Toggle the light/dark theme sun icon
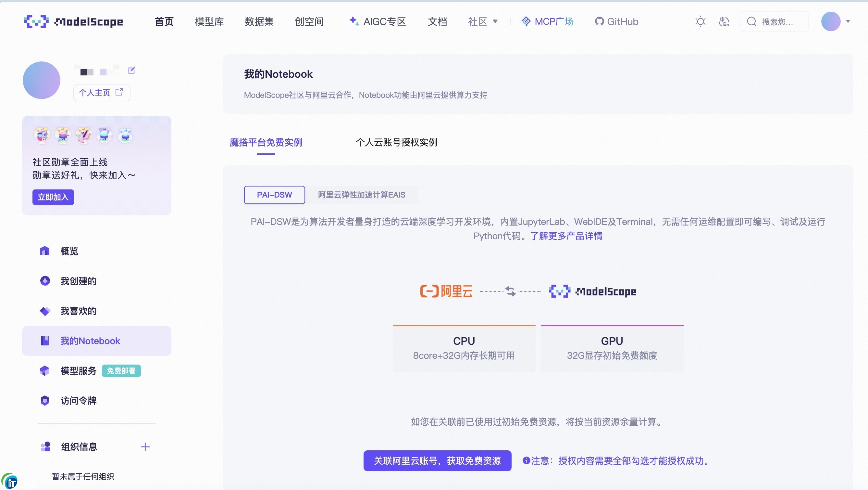Screen dimensions: 868x490 tap(700, 21)
